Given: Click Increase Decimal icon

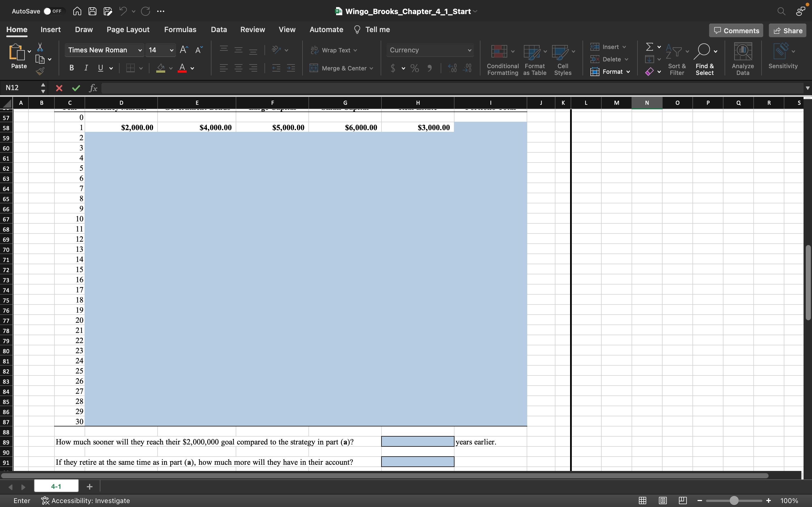Looking at the screenshot, I should click(452, 68).
